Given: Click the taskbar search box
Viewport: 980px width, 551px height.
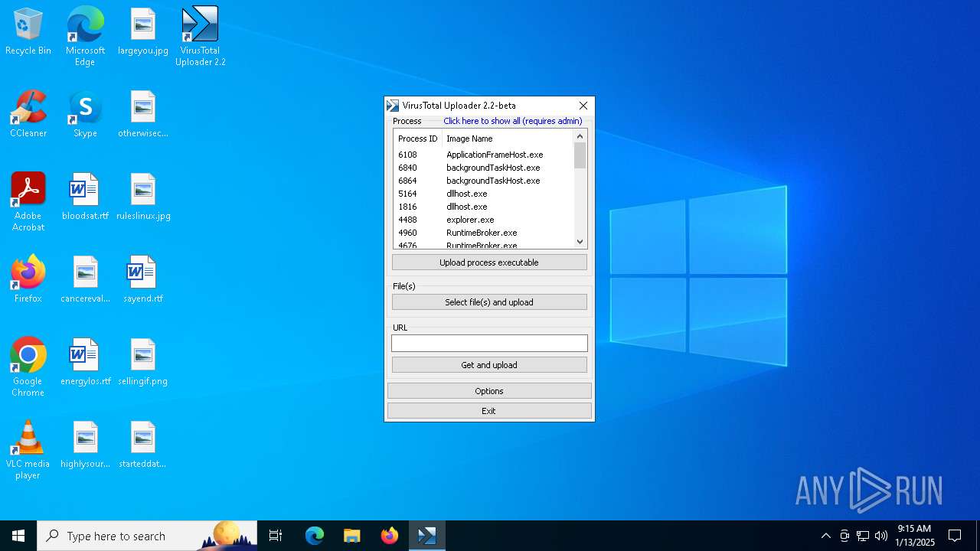Looking at the screenshot, I should (147, 536).
